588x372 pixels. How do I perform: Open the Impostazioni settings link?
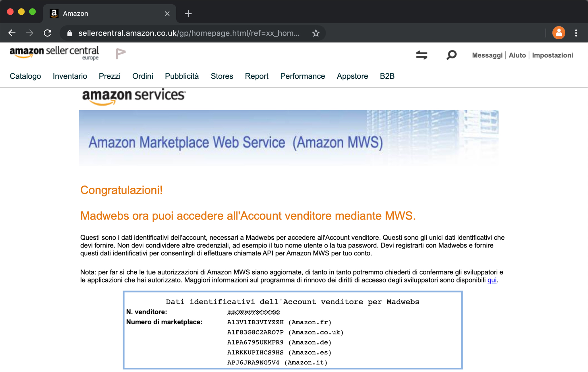552,55
